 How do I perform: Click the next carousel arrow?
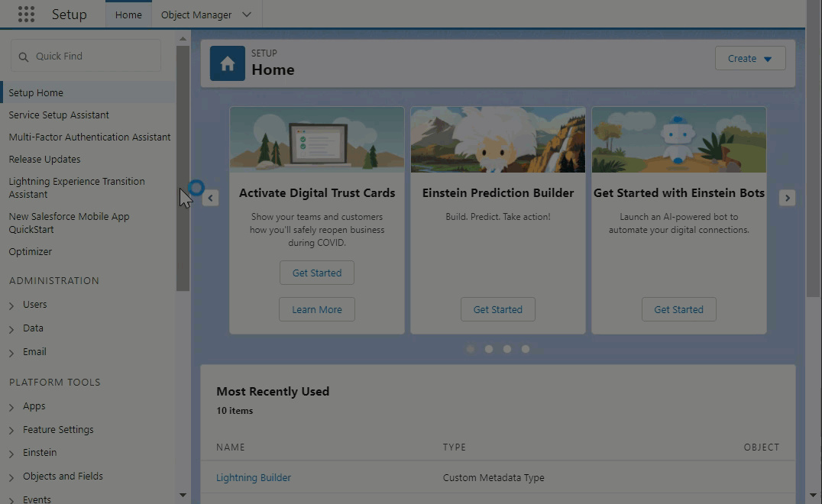pos(787,198)
